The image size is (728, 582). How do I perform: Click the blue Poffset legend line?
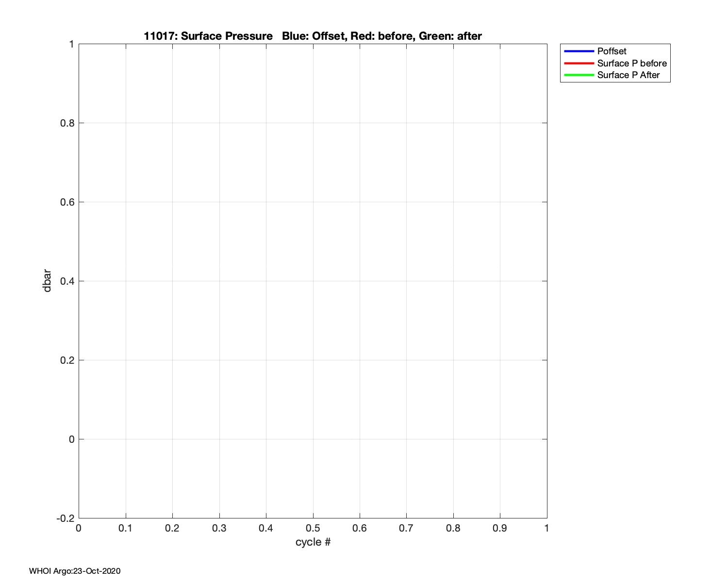(x=579, y=51)
